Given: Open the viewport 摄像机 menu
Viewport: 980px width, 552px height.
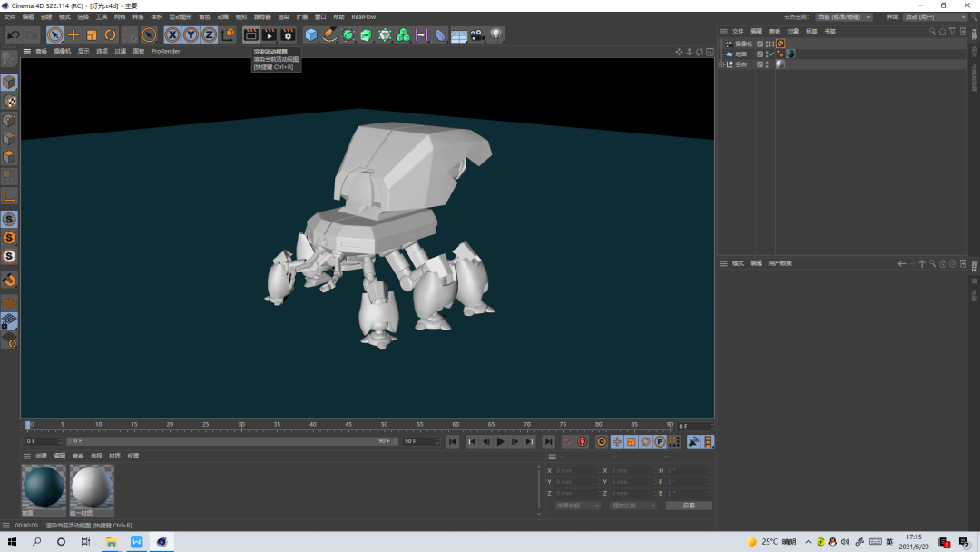Looking at the screenshot, I should [x=63, y=51].
